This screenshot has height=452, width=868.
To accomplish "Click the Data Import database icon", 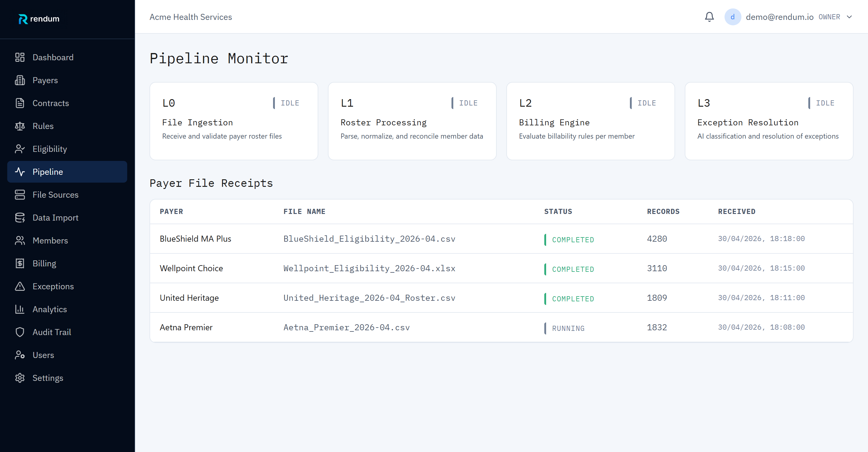I will 20,218.
